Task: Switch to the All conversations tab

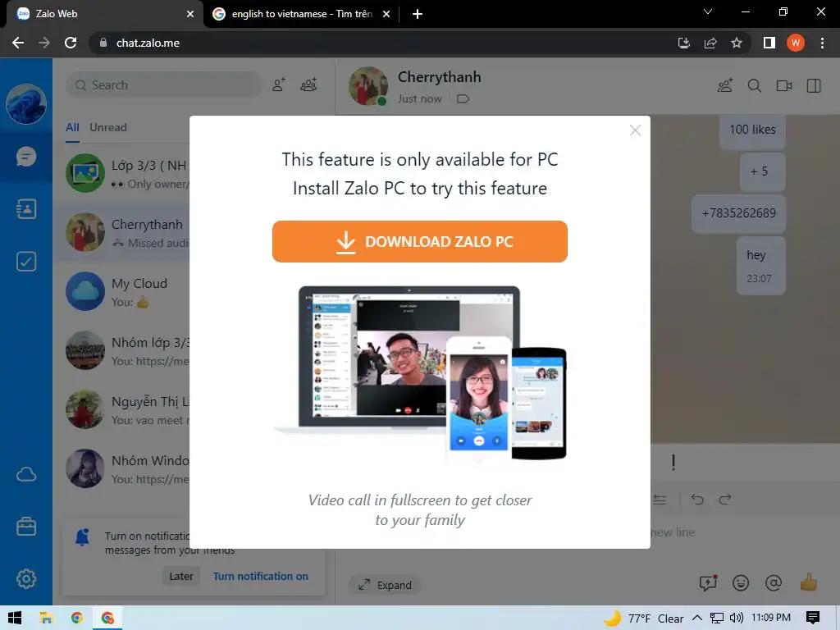Action: (72, 127)
